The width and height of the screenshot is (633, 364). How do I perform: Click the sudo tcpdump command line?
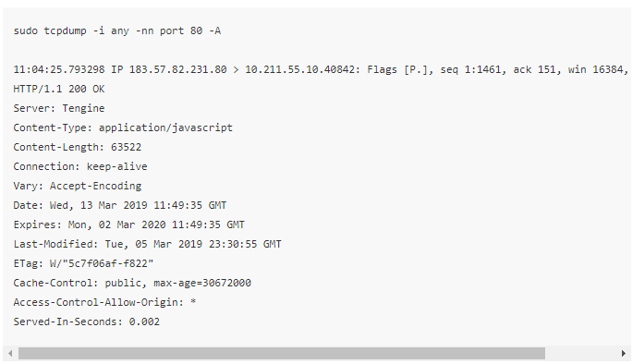coord(117,31)
